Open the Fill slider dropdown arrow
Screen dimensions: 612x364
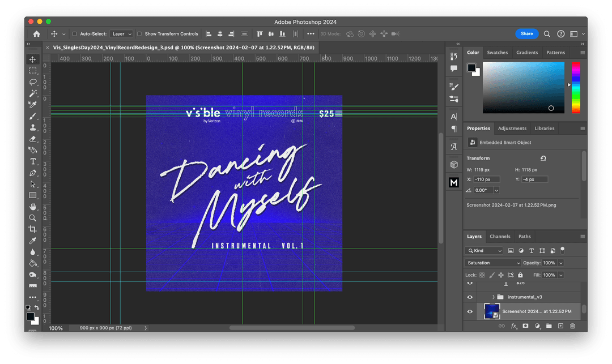pyautogui.click(x=561, y=275)
